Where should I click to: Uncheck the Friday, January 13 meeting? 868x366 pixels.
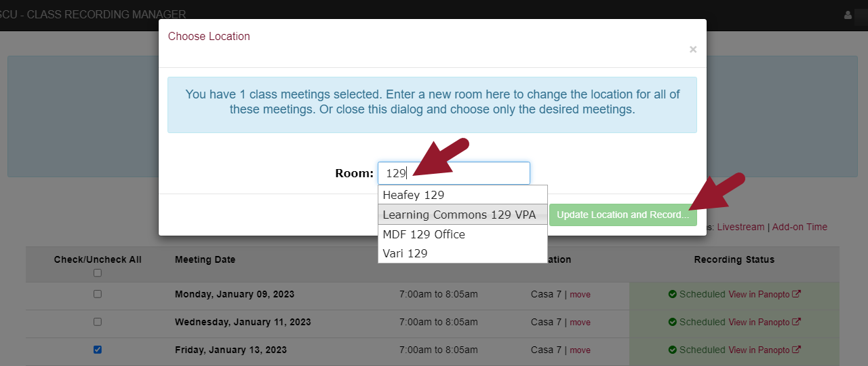pyautogui.click(x=98, y=350)
